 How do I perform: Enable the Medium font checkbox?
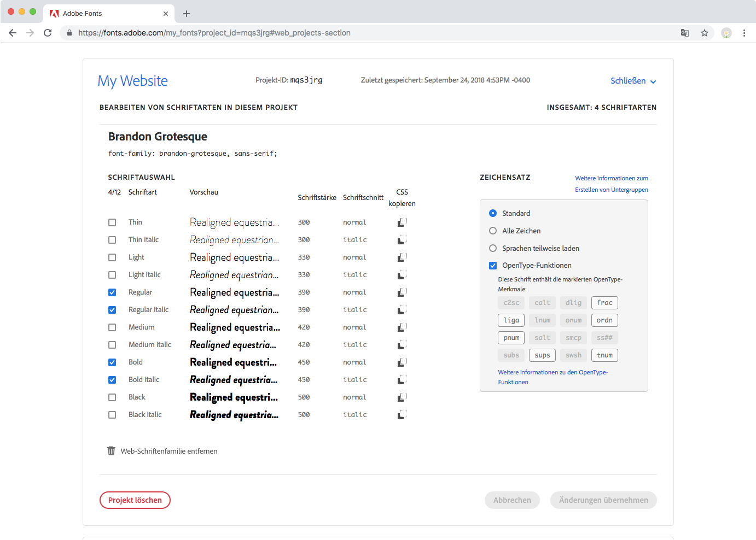tap(112, 327)
